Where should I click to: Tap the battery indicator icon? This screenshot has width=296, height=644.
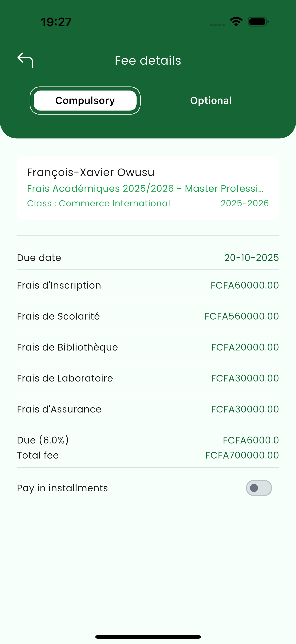pyautogui.click(x=258, y=22)
